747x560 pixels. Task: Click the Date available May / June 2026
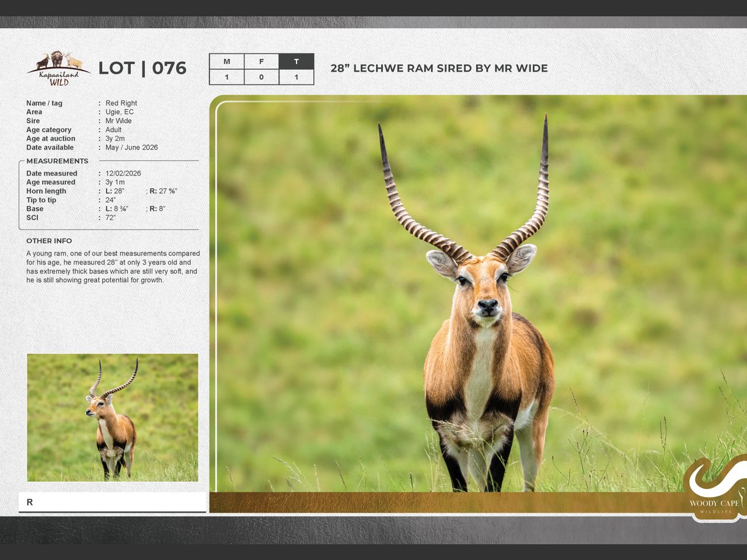[x=131, y=148]
